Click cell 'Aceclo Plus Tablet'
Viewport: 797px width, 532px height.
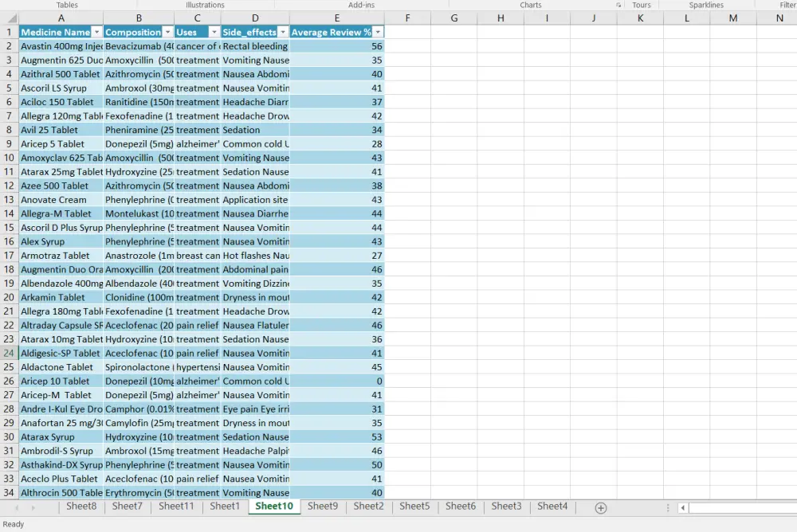61,479
